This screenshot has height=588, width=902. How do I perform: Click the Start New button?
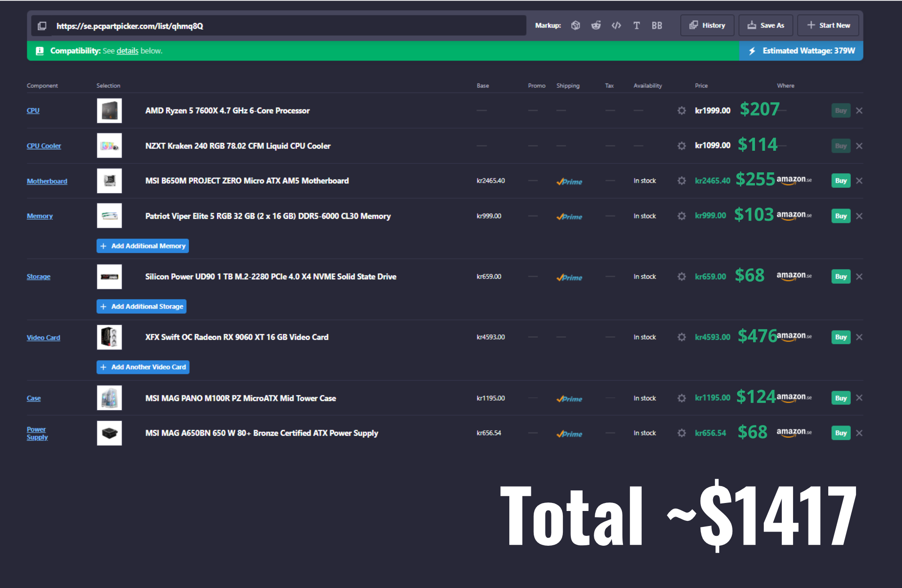coord(828,25)
